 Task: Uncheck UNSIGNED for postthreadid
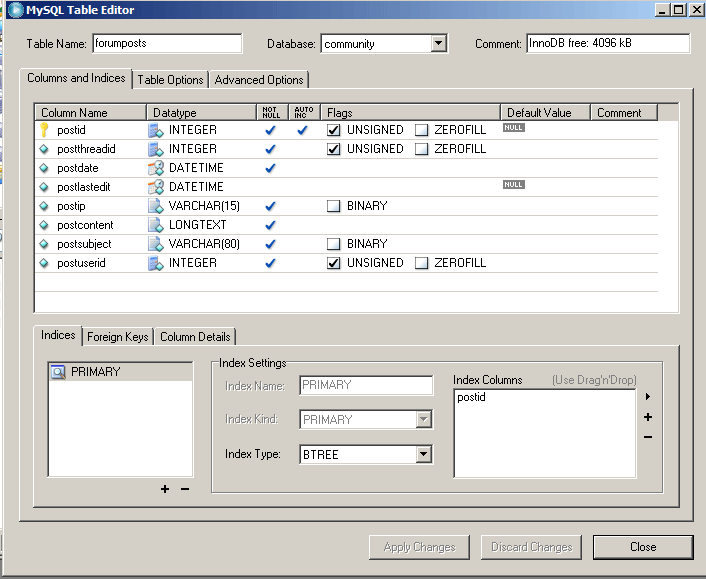[x=333, y=149]
